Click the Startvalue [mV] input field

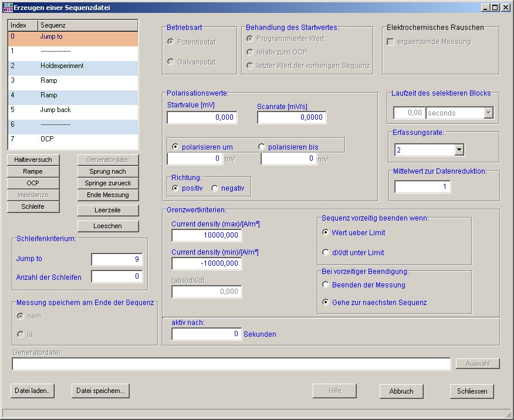(x=202, y=117)
